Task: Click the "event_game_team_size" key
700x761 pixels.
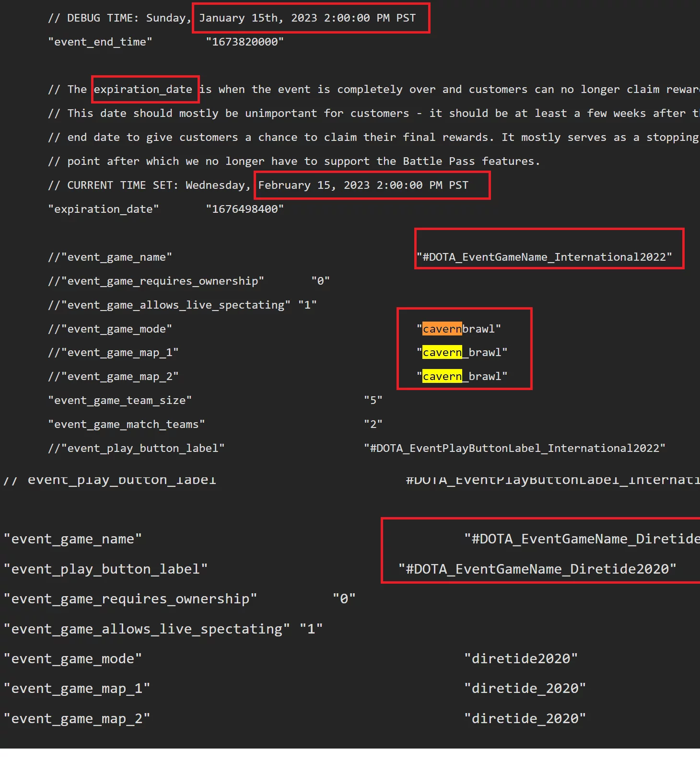Action: pos(120,401)
